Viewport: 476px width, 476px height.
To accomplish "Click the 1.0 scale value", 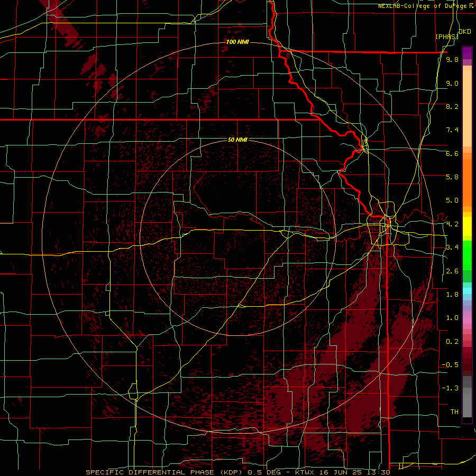I will [x=452, y=318].
